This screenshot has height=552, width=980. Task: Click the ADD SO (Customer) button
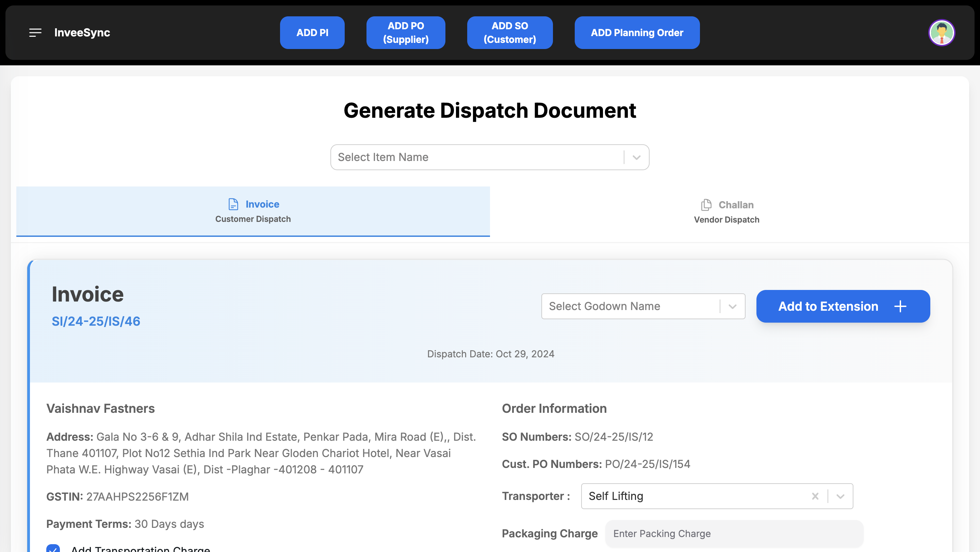(509, 32)
